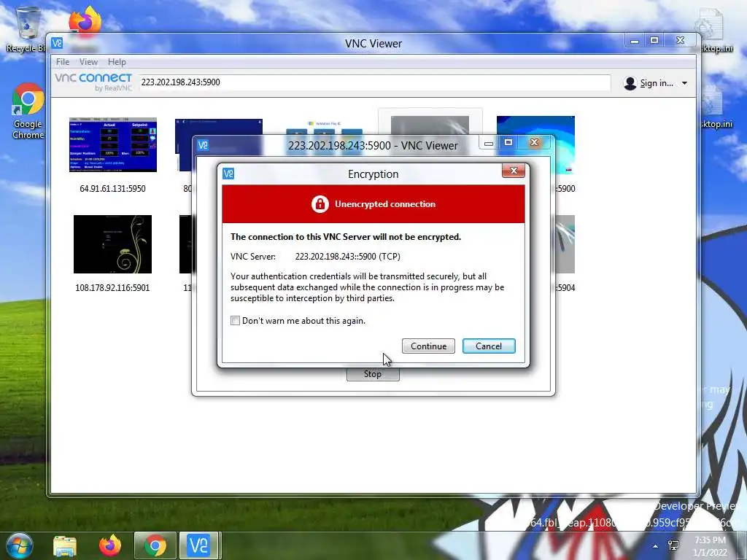Viewport: 747px width, 560px height.
Task: Click the Sign in user avatar icon
Action: pos(630,83)
